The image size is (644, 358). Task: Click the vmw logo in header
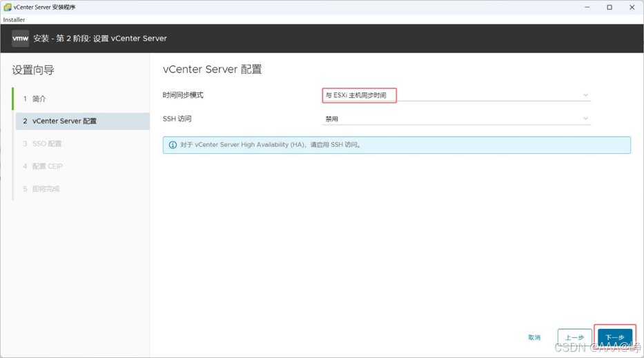[x=20, y=39]
